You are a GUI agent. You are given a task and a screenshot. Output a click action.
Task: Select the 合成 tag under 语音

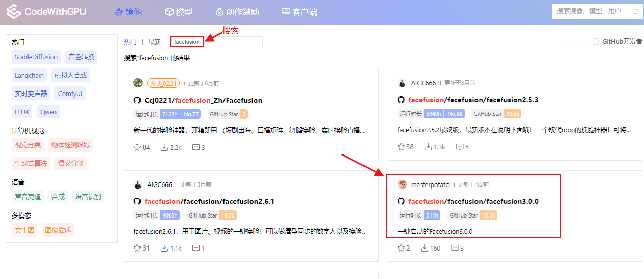58,197
